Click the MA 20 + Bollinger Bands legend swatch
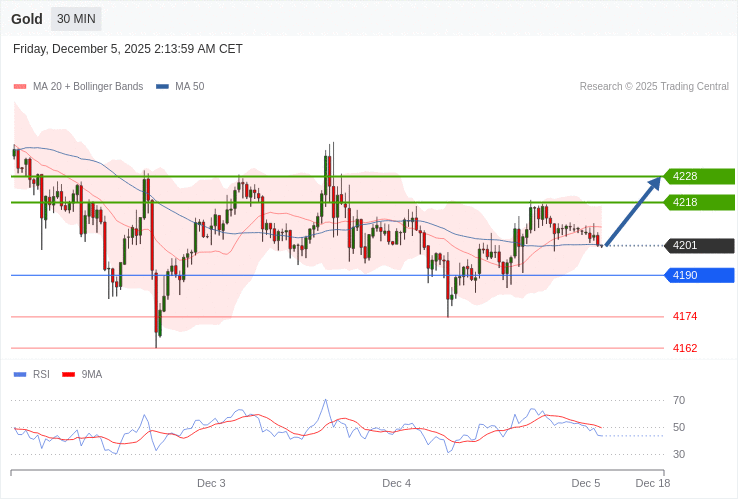Viewport: 738px width, 500px height. [20, 87]
